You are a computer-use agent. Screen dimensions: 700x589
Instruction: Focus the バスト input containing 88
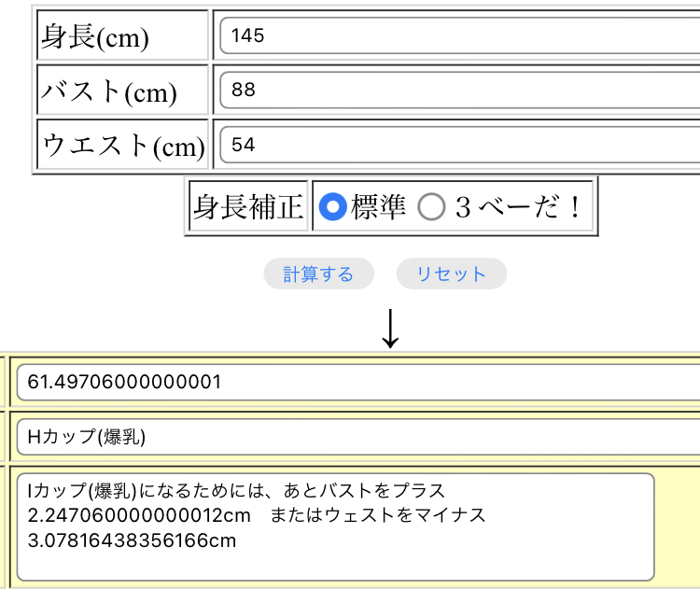[x=457, y=91]
